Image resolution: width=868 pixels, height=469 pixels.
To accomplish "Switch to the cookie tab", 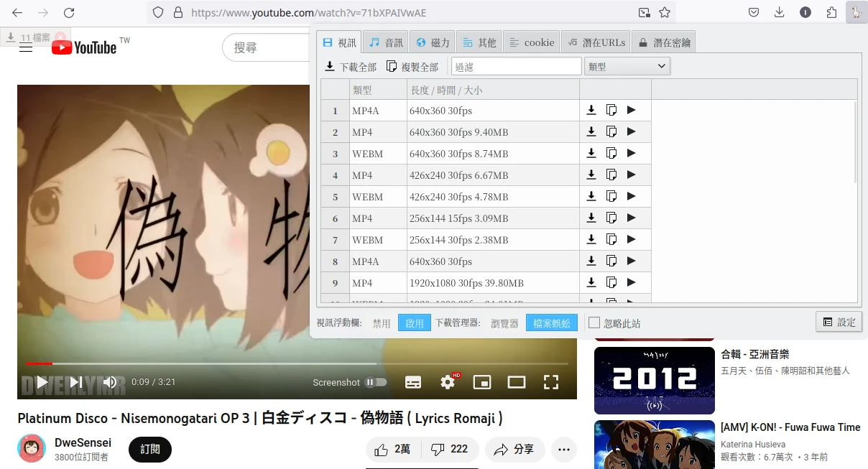I will [532, 42].
